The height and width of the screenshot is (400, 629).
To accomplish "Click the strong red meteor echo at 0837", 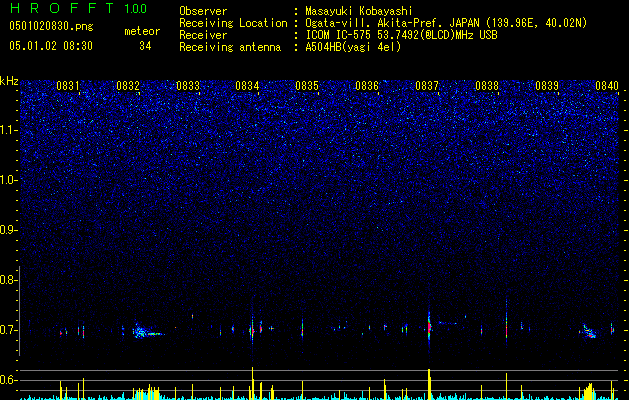I will tap(429, 327).
